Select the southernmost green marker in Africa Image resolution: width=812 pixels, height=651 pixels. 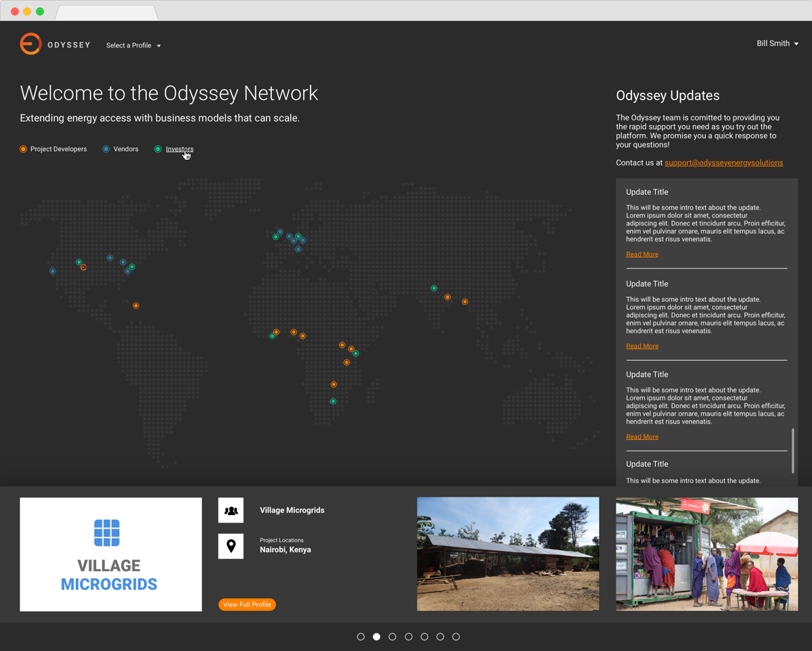point(333,402)
